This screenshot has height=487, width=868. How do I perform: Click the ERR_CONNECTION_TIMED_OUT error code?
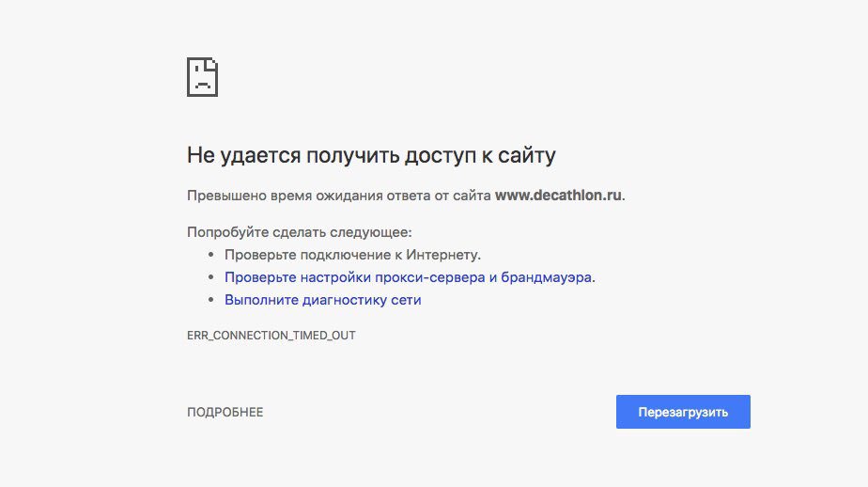pos(271,336)
